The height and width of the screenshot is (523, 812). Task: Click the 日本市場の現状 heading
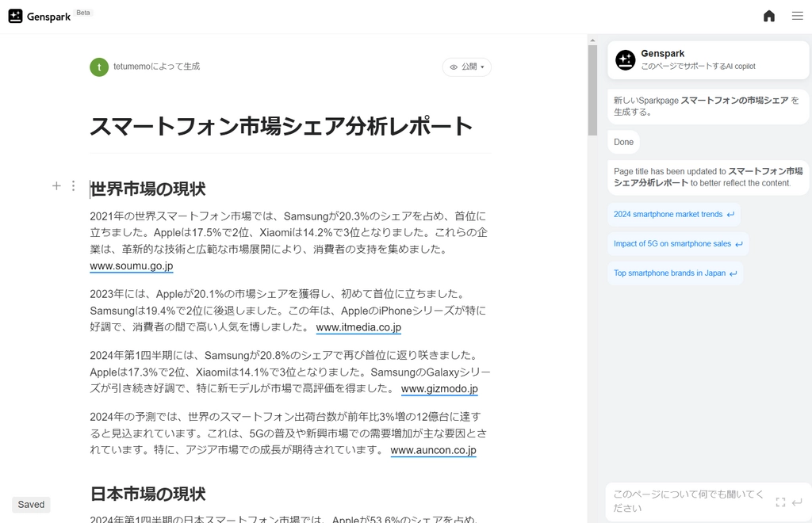[147, 494]
